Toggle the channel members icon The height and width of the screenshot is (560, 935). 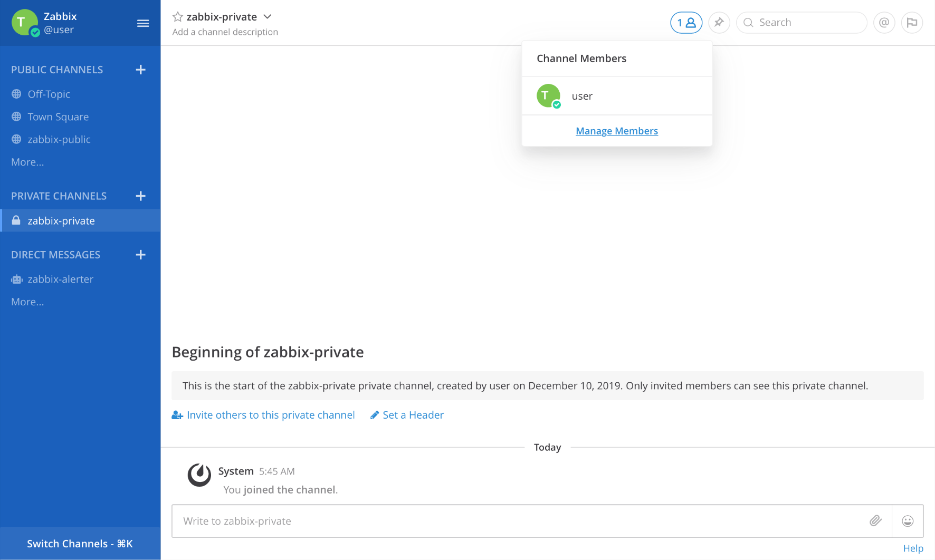[686, 23]
